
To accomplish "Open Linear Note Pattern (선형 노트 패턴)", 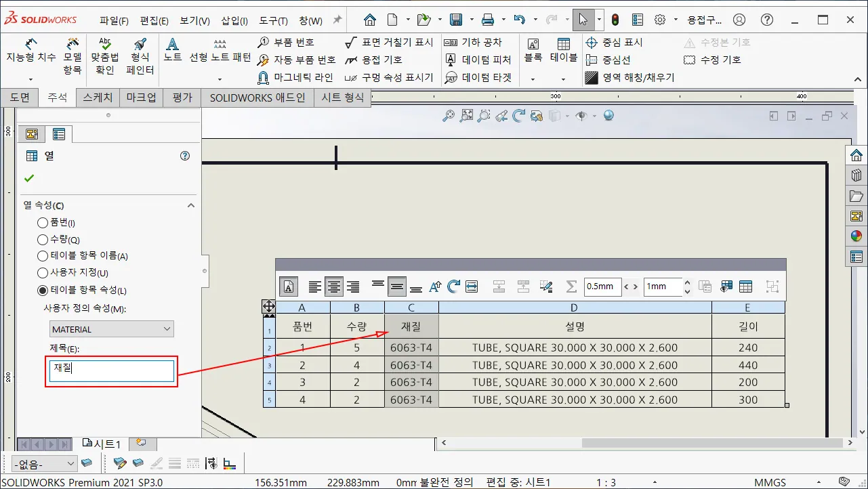I will [x=220, y=51].
